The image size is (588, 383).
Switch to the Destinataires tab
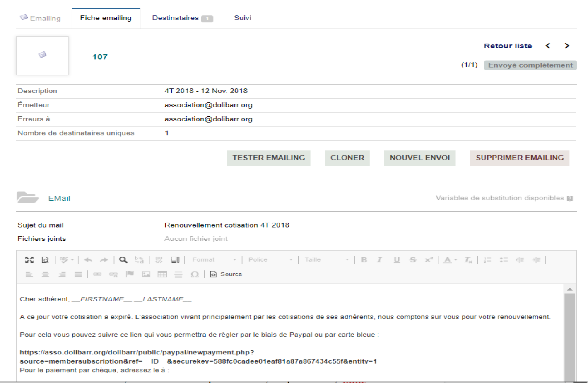(182, 18)
